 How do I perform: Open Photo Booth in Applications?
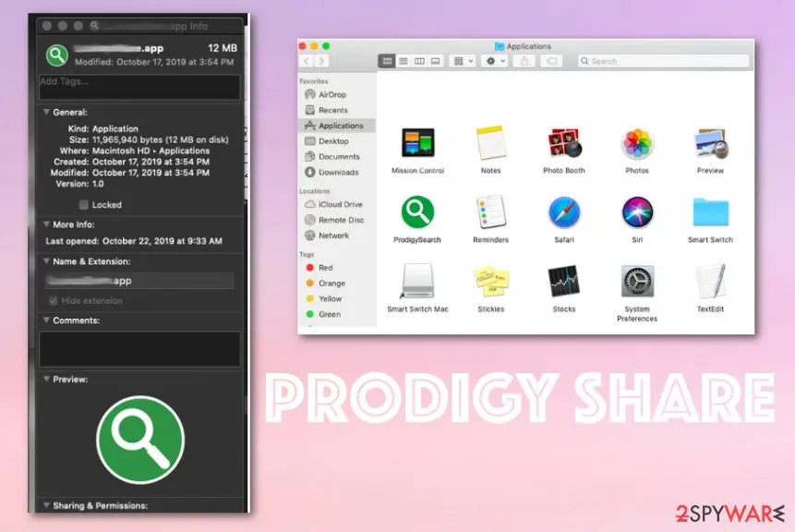(564, 142)
